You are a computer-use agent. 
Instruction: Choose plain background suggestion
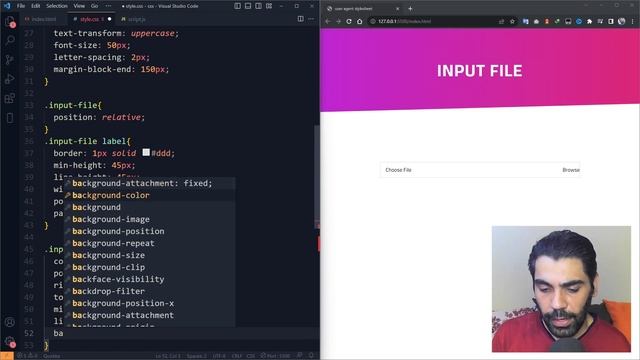pos(149,207)
